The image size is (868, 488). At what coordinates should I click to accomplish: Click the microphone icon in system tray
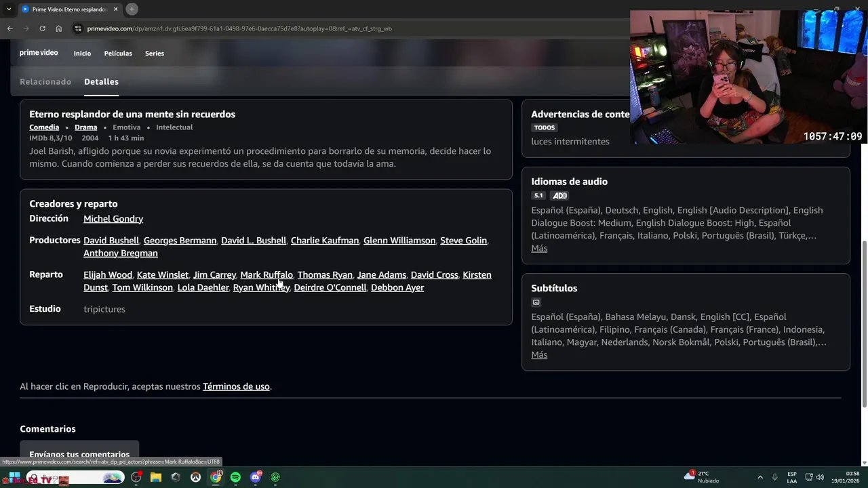pos(774,477)
